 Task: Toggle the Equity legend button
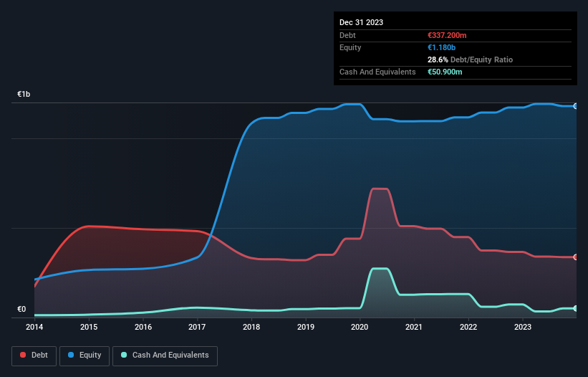[85, 355]
